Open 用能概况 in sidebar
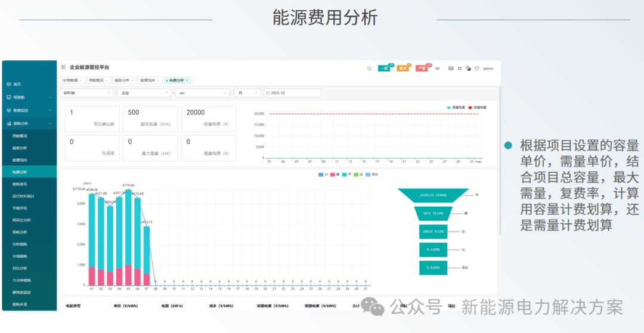Viewport: 644px width, 333px height. (29, 135)
